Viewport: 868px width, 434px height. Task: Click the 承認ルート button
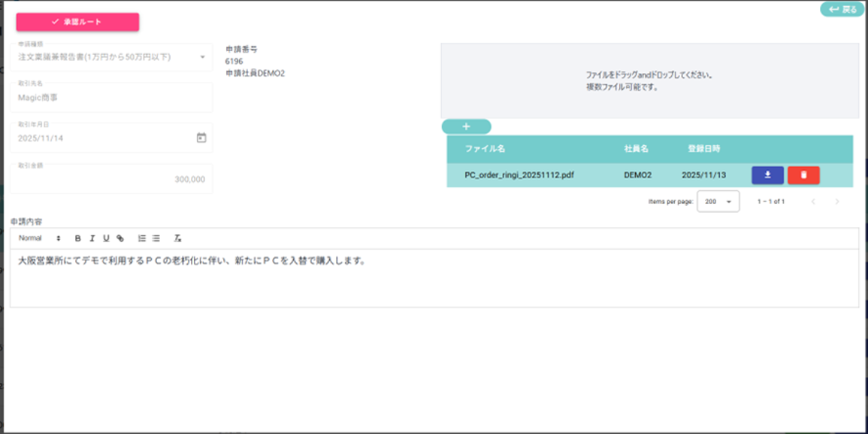point(77,22)
